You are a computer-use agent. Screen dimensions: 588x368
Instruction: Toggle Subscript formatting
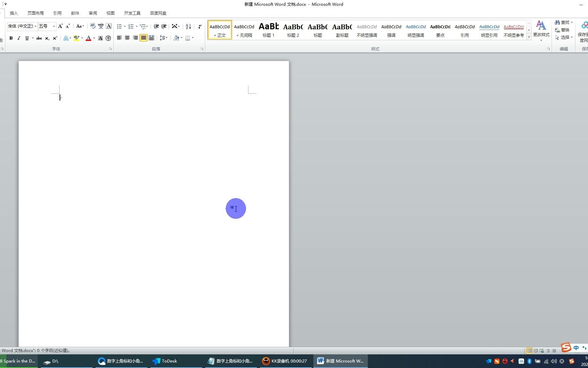47,38
